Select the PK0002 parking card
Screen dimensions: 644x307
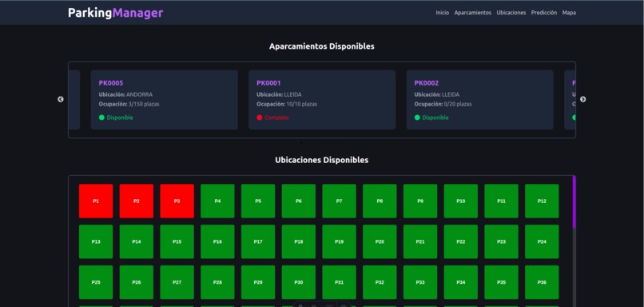(x=479, y=100)
